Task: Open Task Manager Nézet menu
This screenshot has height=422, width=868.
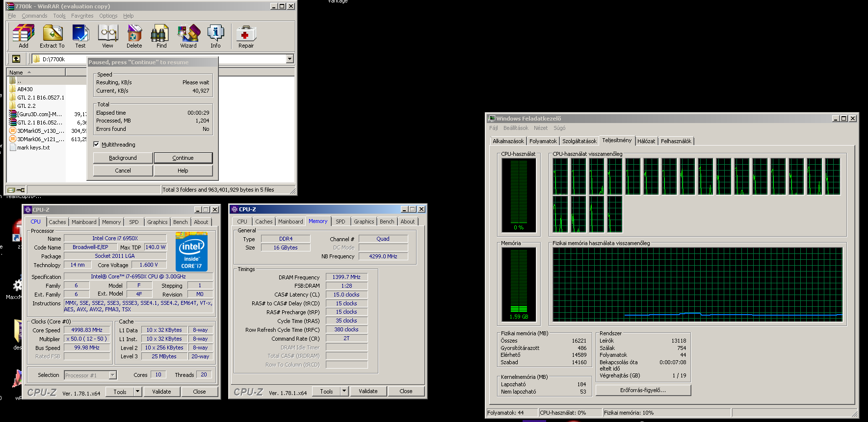Action: click(x=541, y=128)
